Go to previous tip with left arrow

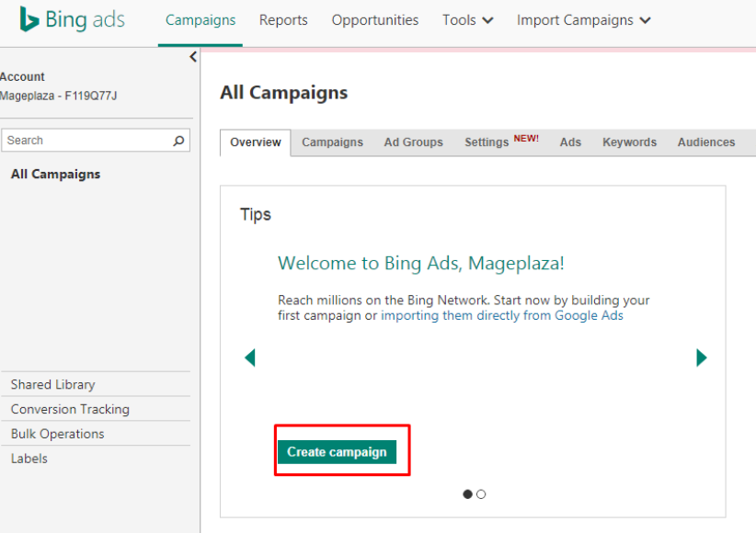click(x=250, y=357)
